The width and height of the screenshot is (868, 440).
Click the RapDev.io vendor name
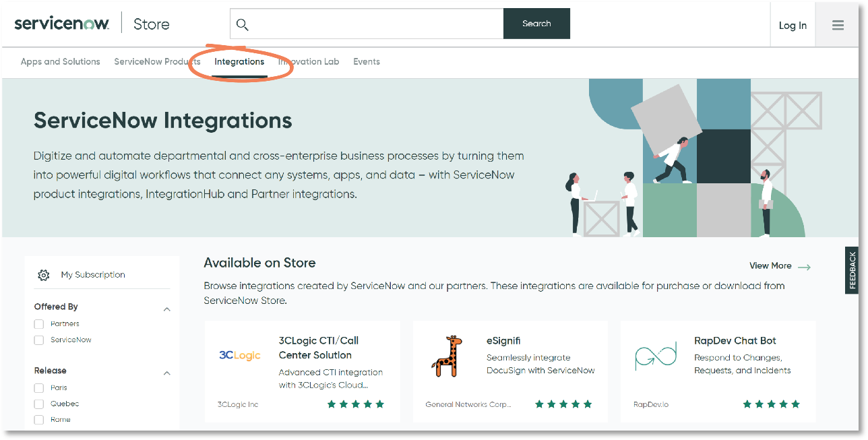point(651,404)
